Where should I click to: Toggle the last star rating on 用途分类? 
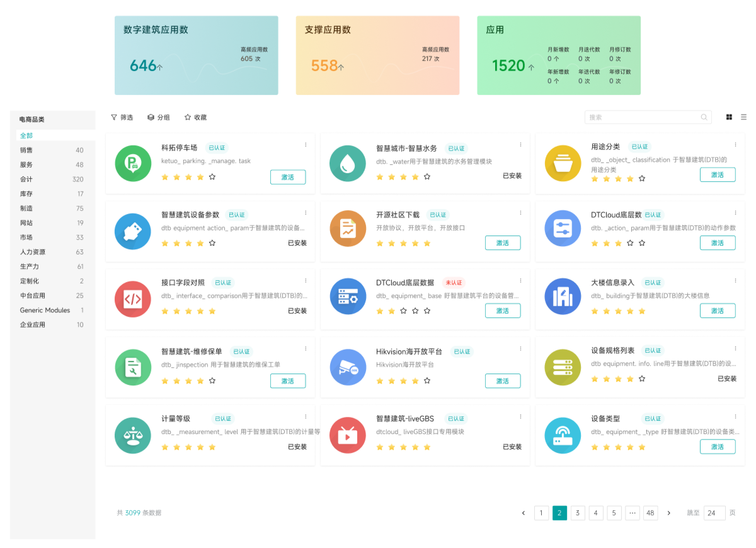click(x=642, y=178)
